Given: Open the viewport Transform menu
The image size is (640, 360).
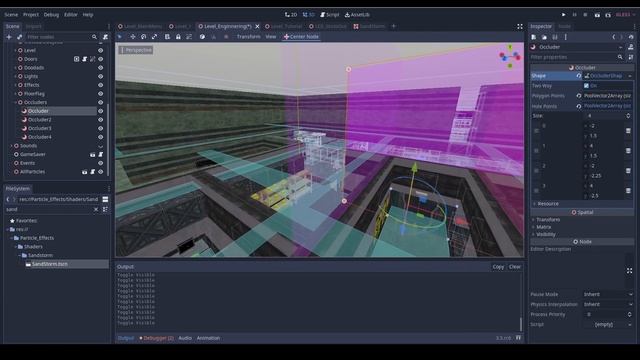Looking at the screenshot, I should point(248,37).
